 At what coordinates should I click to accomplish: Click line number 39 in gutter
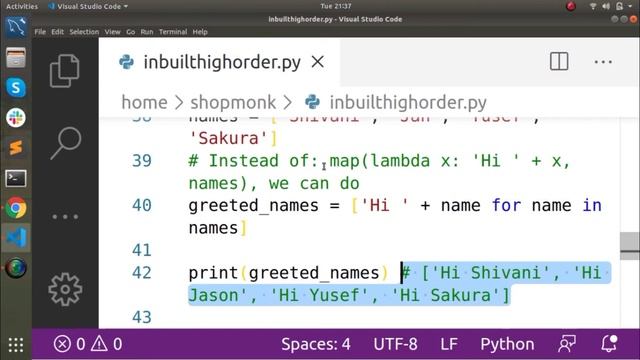click(142, 161)
